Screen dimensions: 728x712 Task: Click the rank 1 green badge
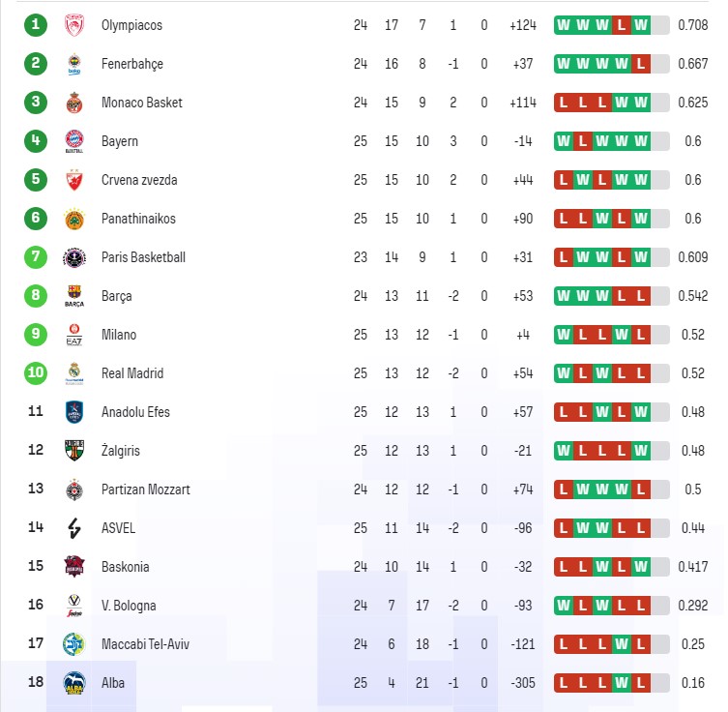point(36,25)
